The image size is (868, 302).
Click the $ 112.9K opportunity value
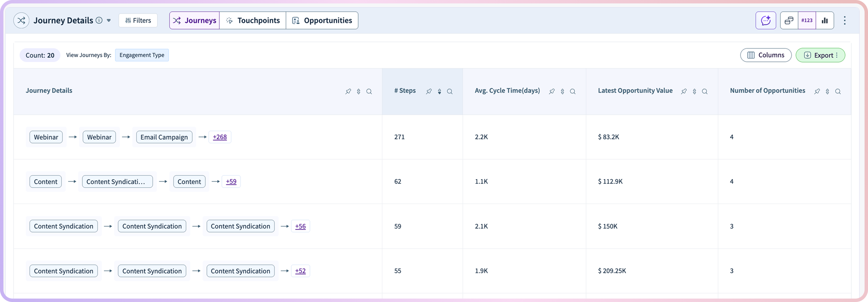coord(610,181)
